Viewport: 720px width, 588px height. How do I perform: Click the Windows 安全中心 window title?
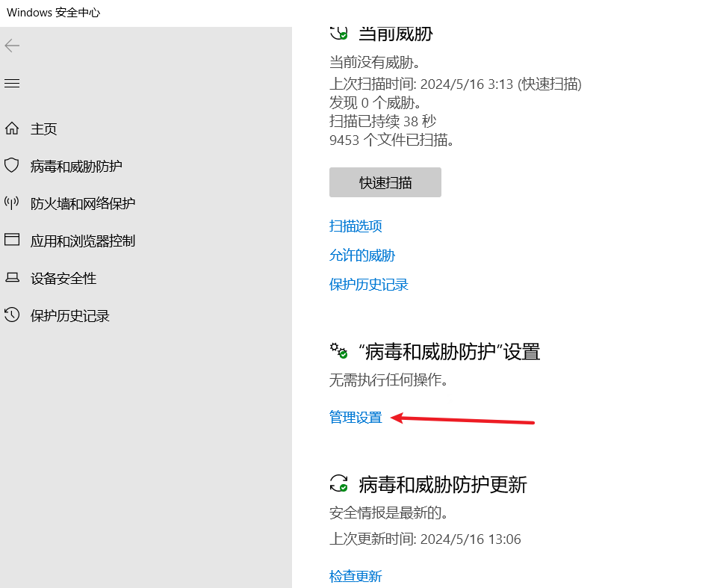(x=53, y=13)
